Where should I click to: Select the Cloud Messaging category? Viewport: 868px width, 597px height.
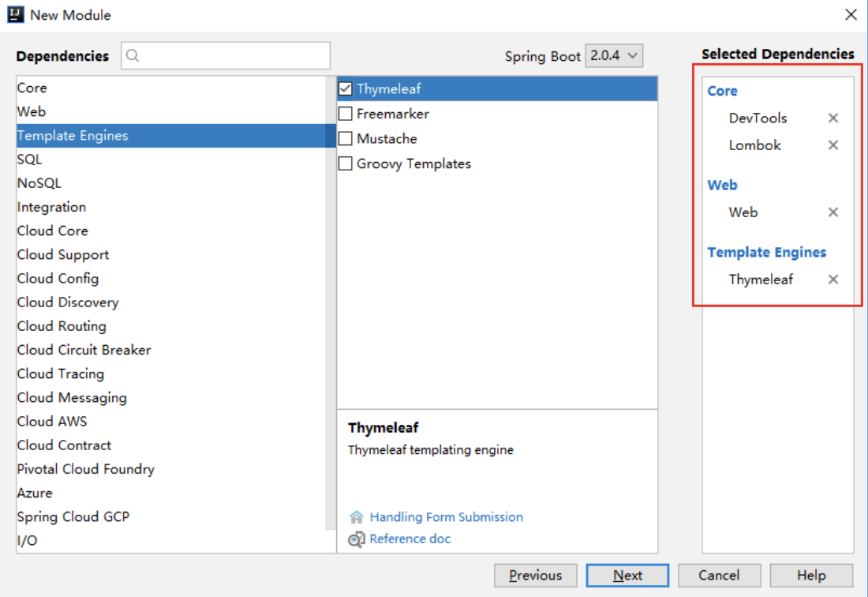pos(171,398)
